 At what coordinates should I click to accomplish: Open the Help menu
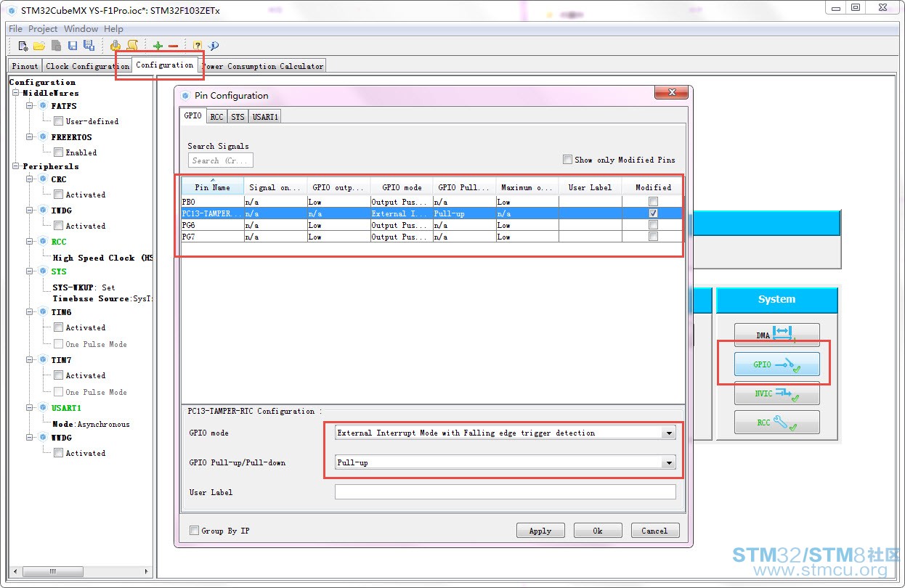coord(113,28)
